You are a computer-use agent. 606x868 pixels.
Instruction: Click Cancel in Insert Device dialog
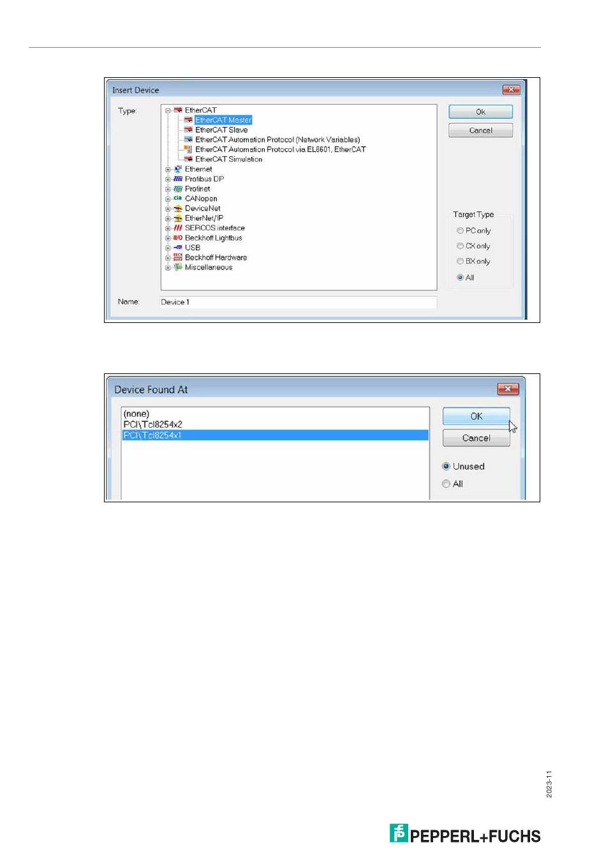tap(480, 130)
